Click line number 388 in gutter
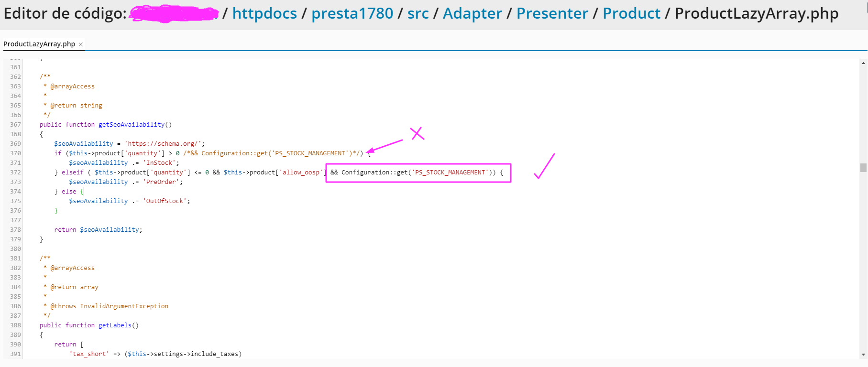The height and width of the screenshot is (367, 868). (15, 325)
